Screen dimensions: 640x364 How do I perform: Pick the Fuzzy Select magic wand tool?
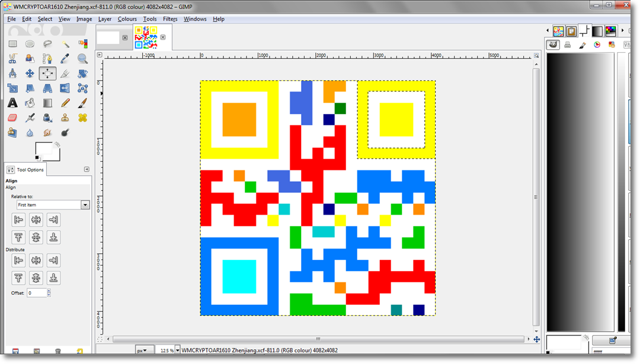65,44
